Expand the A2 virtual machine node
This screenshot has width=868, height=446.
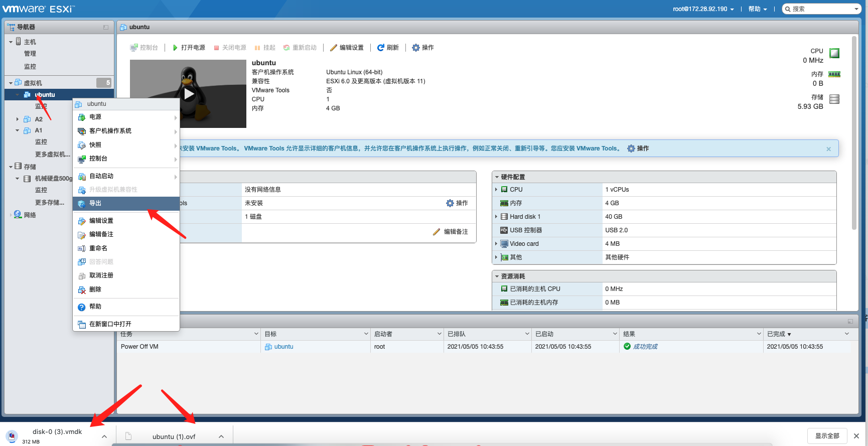point(18,119)
